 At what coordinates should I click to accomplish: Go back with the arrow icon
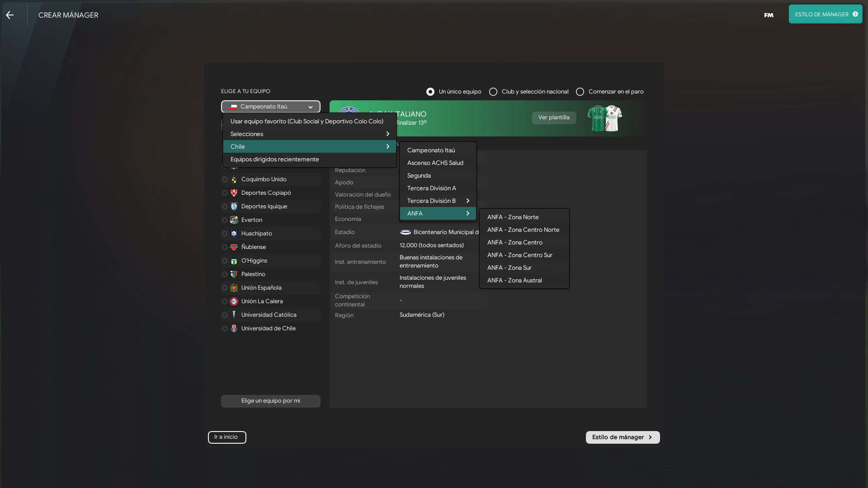coord(10,15)
